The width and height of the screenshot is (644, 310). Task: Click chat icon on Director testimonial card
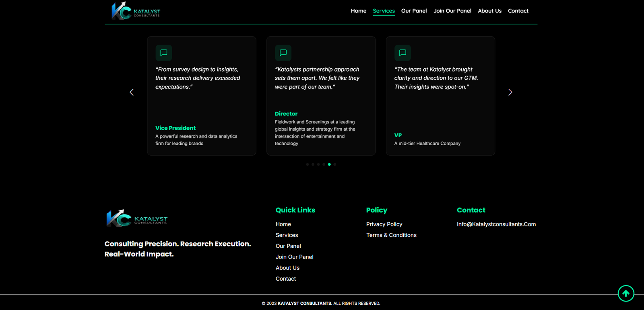283,53
